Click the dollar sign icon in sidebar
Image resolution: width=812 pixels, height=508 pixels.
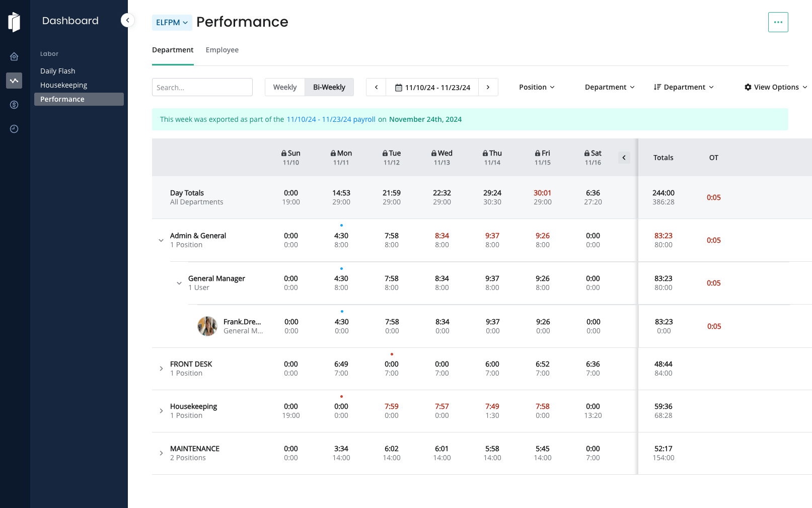coord(14,105)
